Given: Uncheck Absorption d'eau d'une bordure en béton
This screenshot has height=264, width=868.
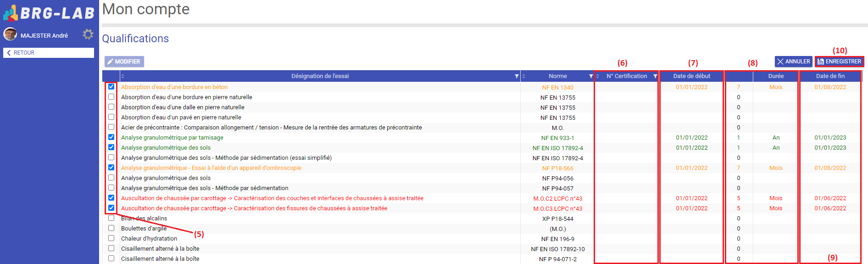Looking at the screenshot, I should pos(111,87).
